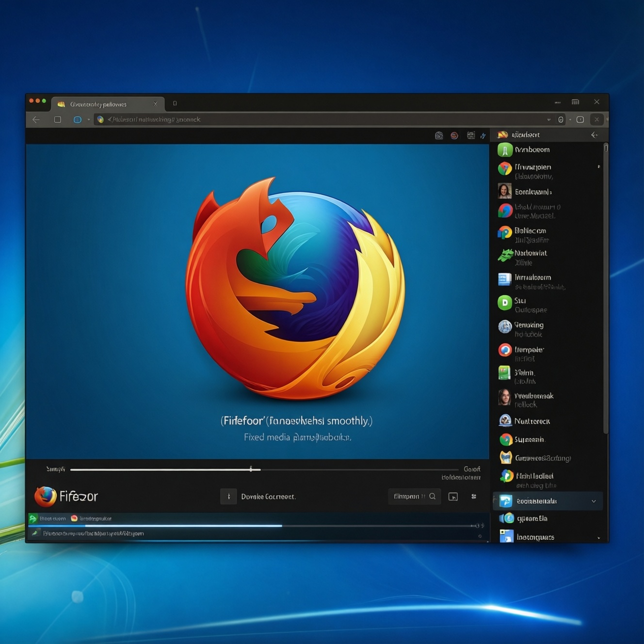Click the magnifier icon in the bottom search field
The height and width of the screenshot is (644, 644).
pyautogui.click(x=433, y=496)
